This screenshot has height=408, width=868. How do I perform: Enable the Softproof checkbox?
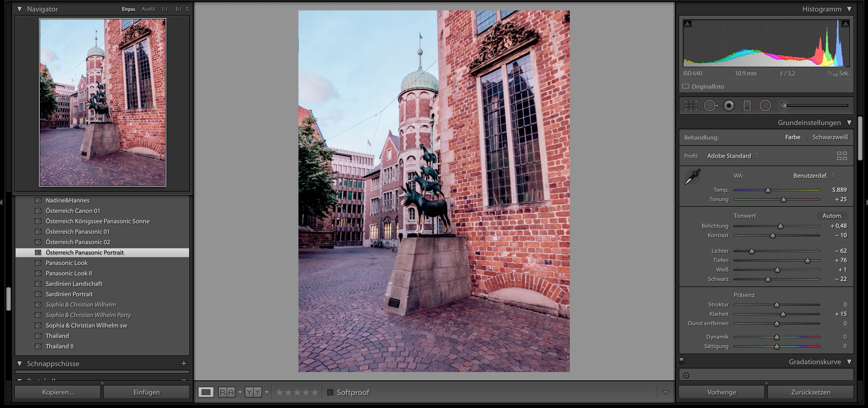click(330, 392)
